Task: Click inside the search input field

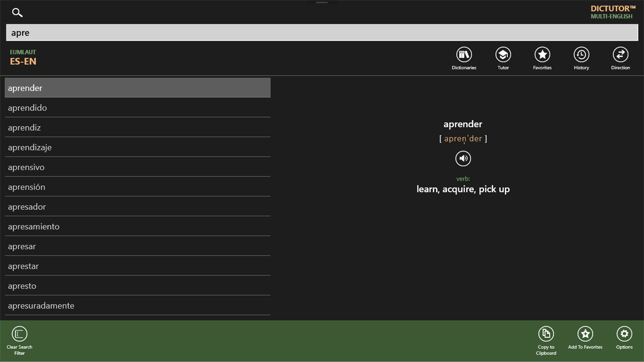Action: (321, 32)
